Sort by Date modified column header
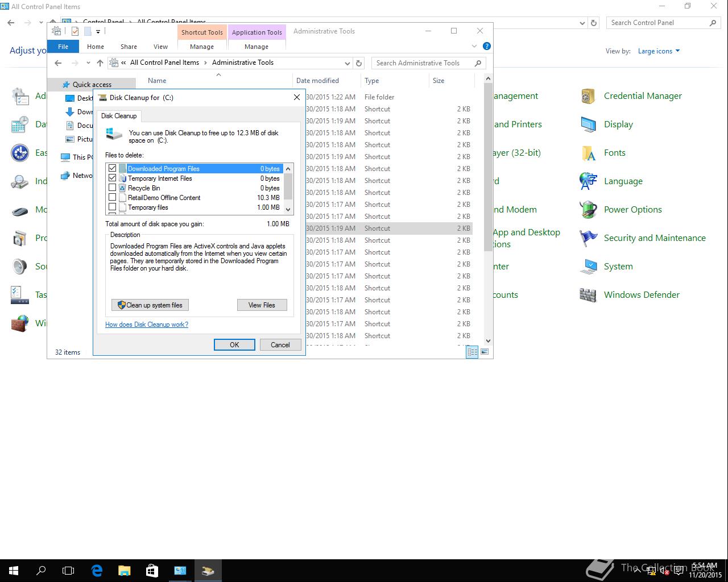Screen dimensions: 728x582 tap(326, 81)
